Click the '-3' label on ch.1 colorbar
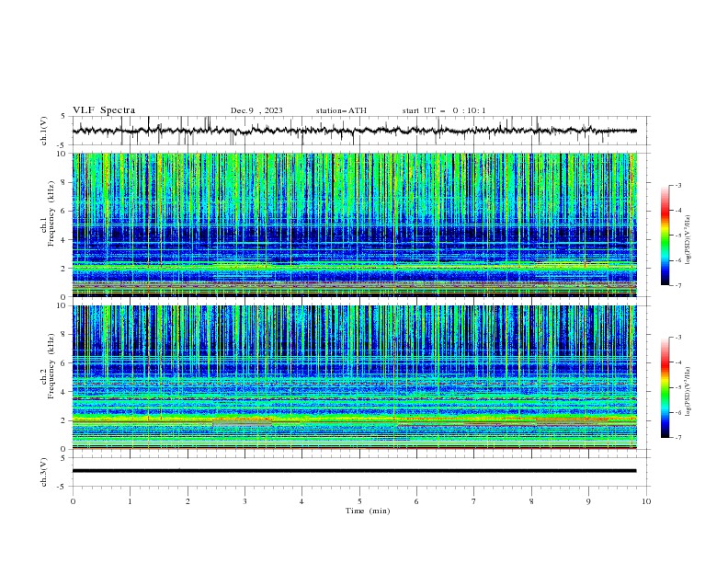 click(678, 185)
